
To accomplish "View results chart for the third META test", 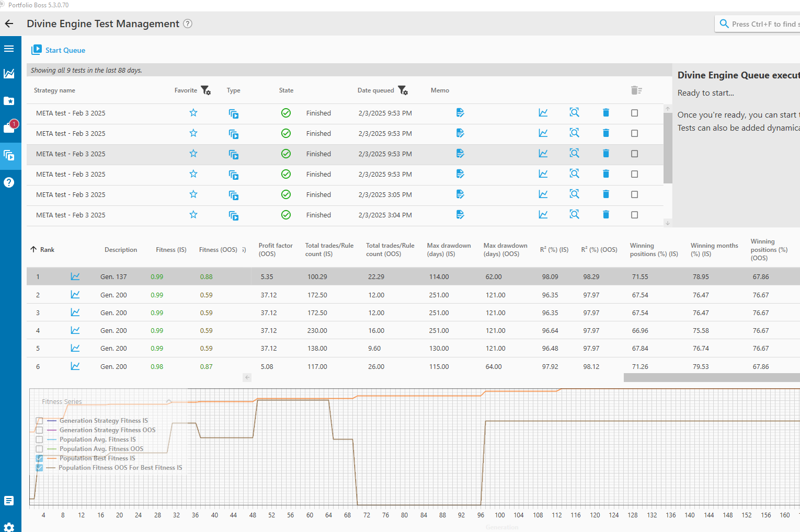I will pos(543,154).
